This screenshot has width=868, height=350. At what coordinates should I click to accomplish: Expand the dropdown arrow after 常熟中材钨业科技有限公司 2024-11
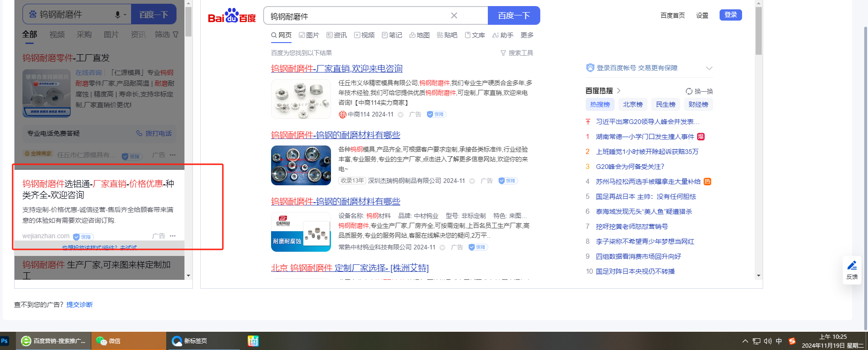click(x=442, y=248)
